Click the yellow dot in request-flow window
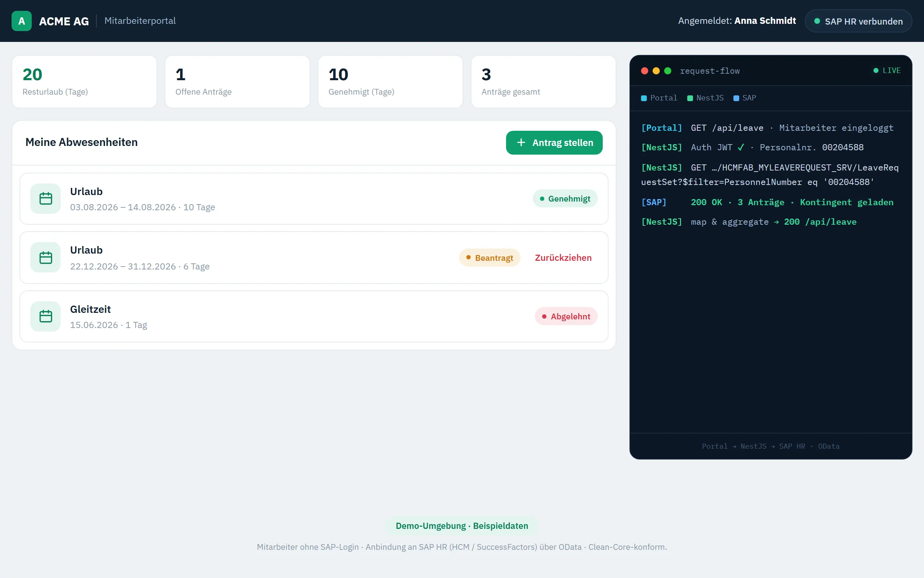The image size is (924, 578). 656,71
